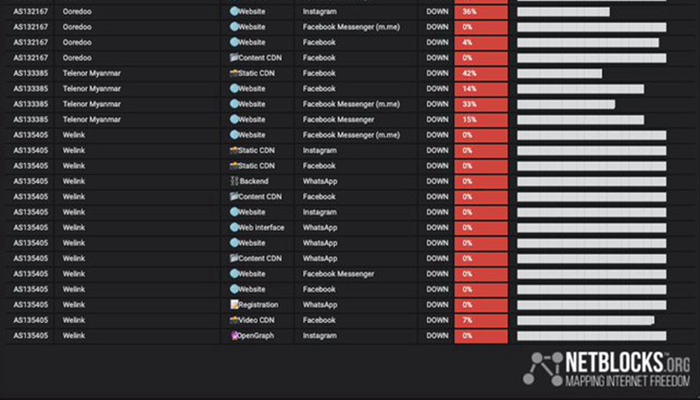Click the Mapping Internet Freedom tagline

[x=627, y=381]
